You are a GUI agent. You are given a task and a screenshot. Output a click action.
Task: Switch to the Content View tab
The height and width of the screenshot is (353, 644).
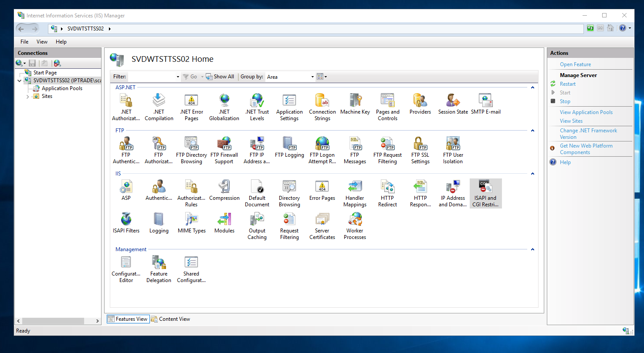(171, 319)
